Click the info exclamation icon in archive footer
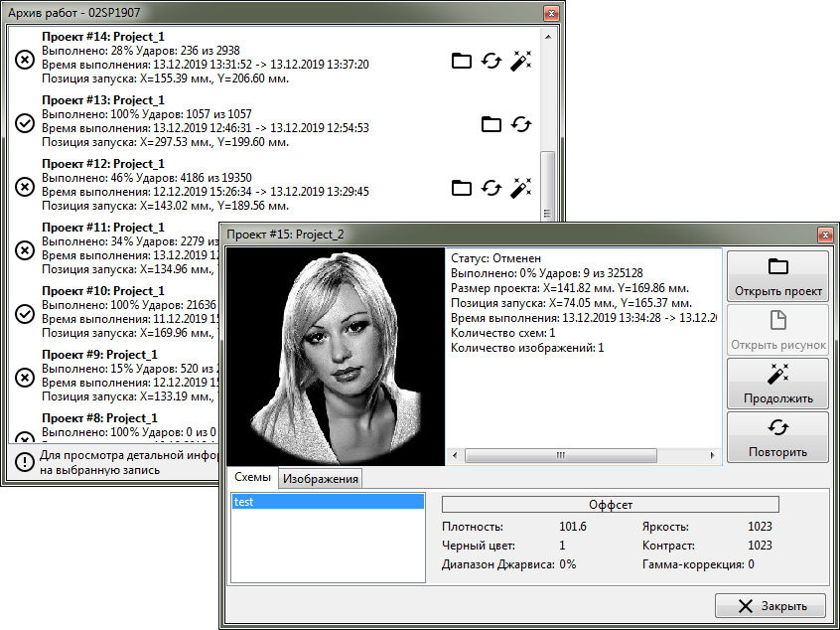This screenshot has width=840, height=630. [x=24, y=462]
